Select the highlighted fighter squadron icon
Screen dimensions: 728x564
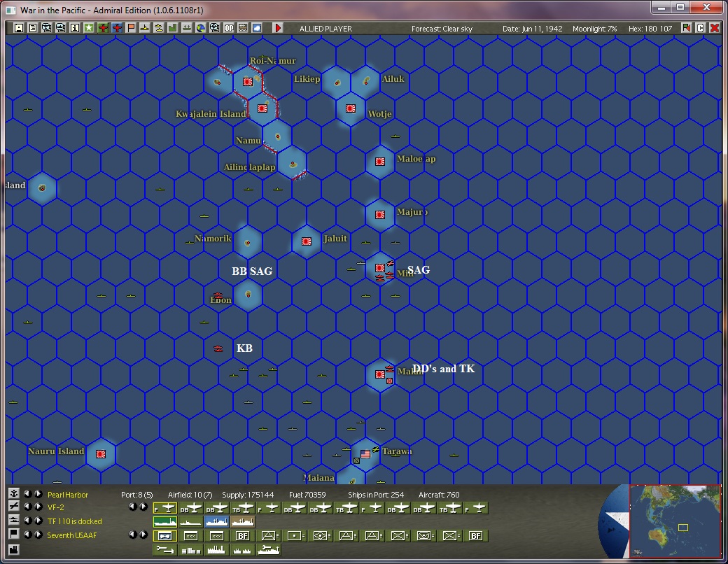coord(164,508)
